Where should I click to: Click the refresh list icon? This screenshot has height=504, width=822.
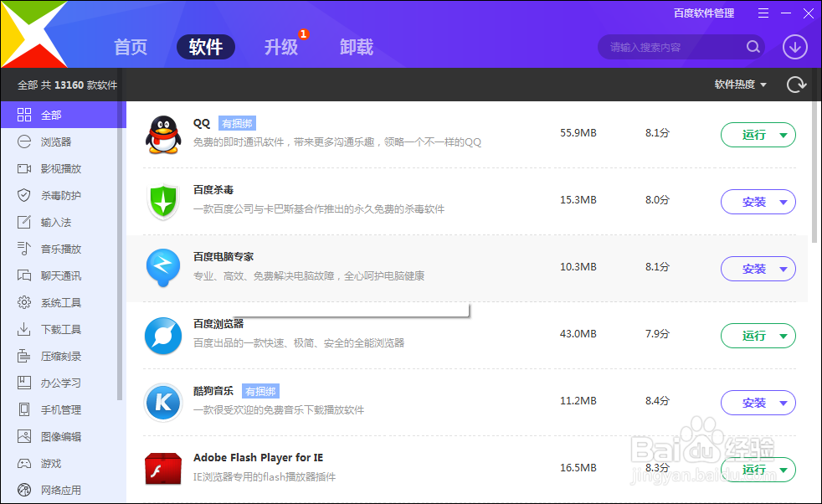click(x=796, y=85)
